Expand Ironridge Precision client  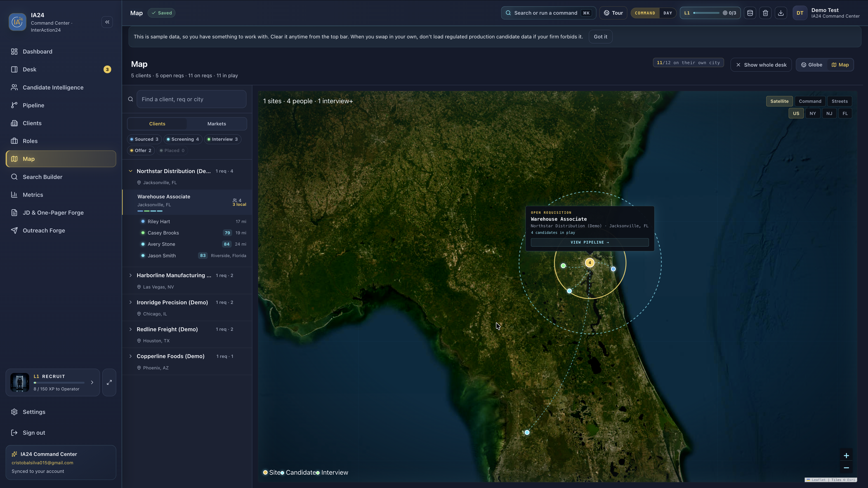(x=130, y=303)
